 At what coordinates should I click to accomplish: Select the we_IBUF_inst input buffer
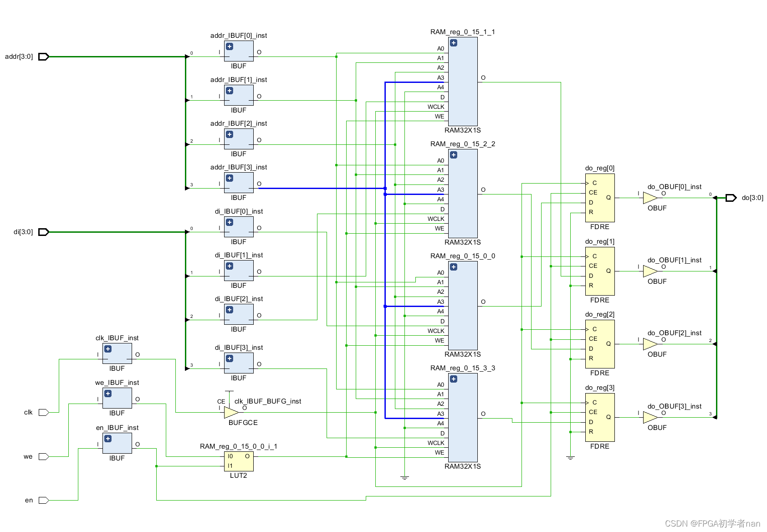click(117, 398)
